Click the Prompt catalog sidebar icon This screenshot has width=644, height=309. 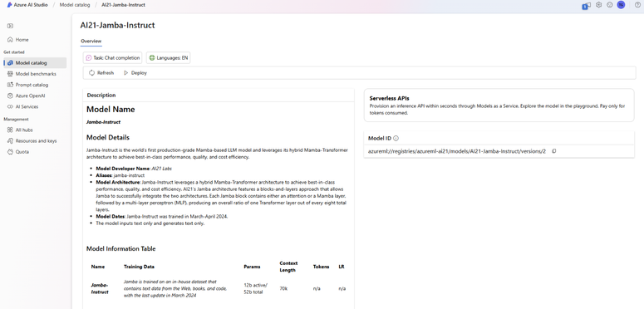coord(10,85)
